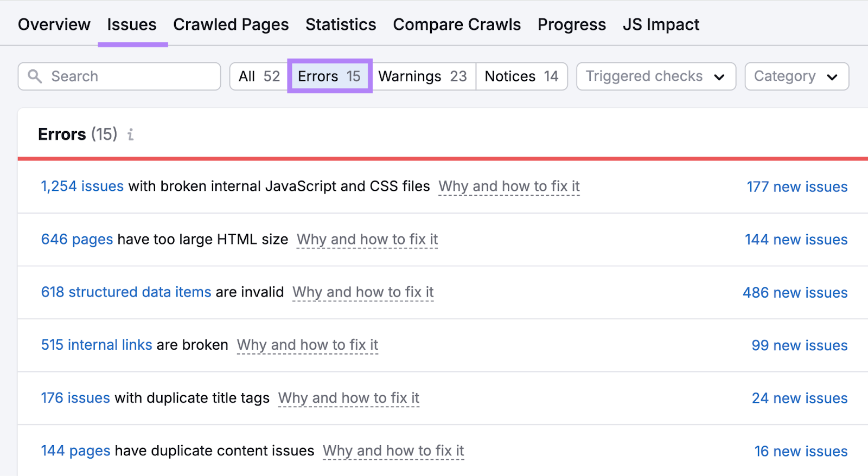868x476 pixels.
Task: Open the 1,254 issues link
Action: click(x=82, y=186)
